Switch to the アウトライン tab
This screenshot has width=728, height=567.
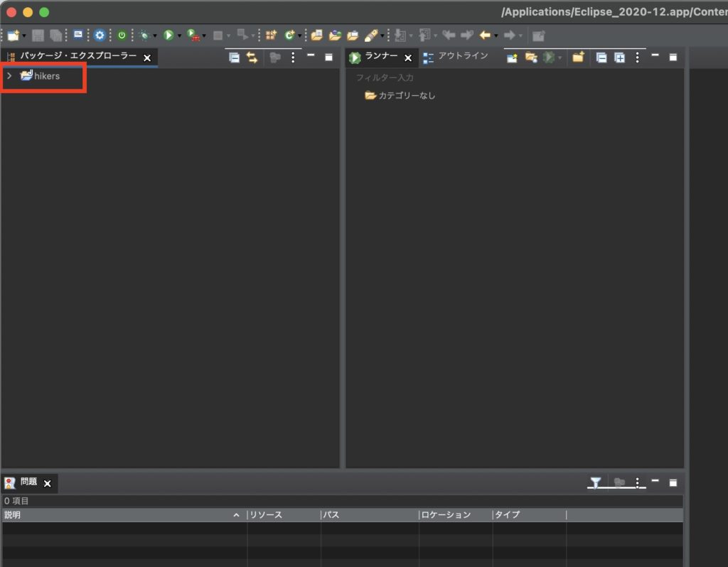464,56
